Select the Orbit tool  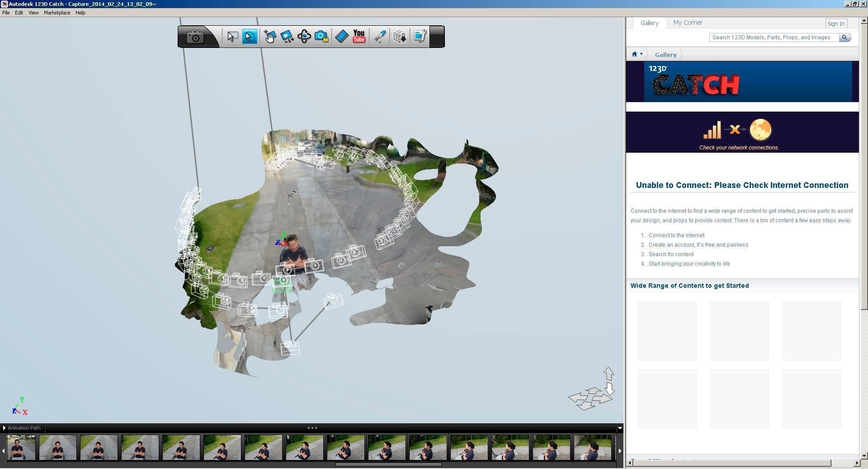tap(304, 37)
